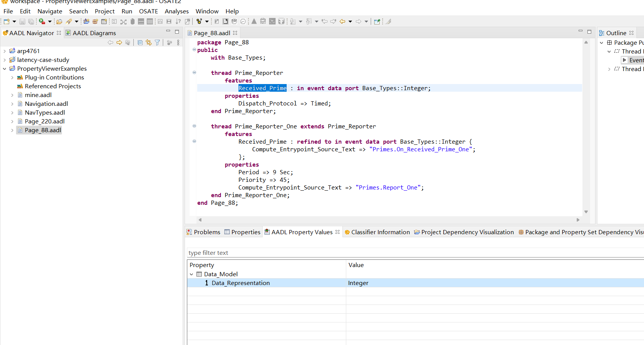Minimize the AADL Navigator panel
The height and width of the screenshot is (345, 644).
pyautogui.click(x=168, y=31)
